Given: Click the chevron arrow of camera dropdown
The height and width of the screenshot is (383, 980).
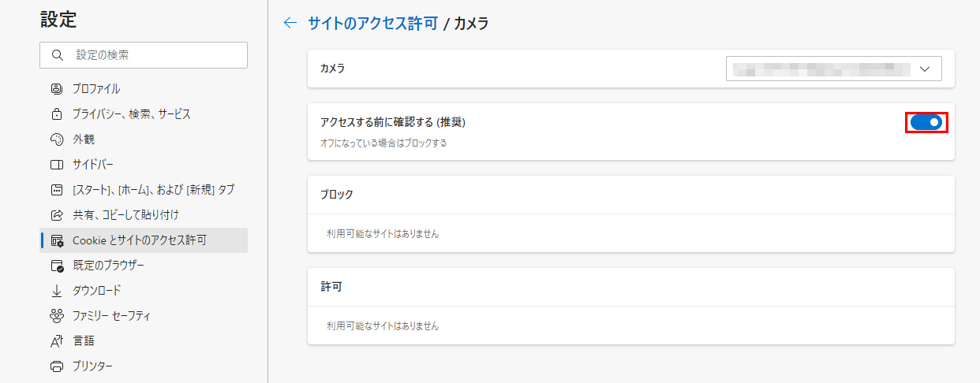Looking at the screenshot, I should coord(926,69).
